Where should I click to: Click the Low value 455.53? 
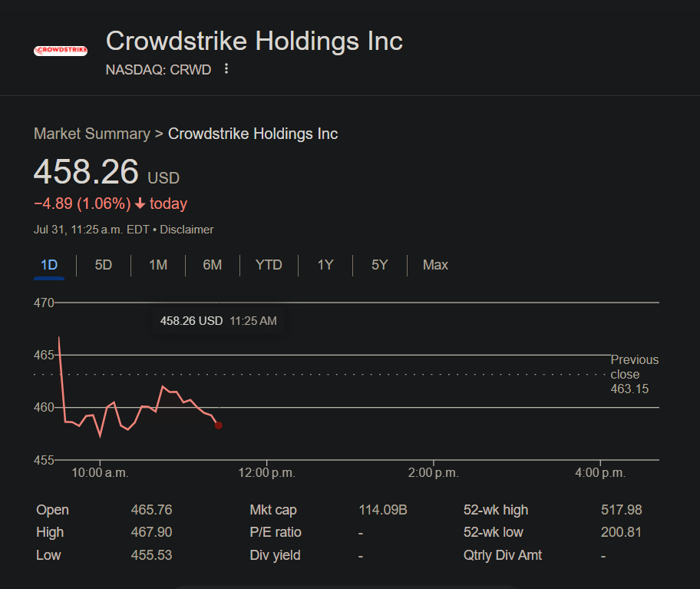pyautogui.click(x=151, y=555)
